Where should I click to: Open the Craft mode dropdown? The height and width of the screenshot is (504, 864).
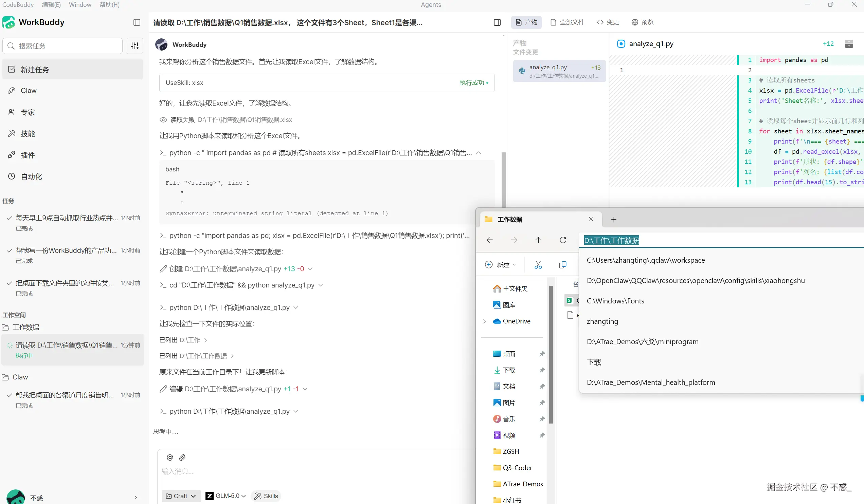tap(181, 496)
